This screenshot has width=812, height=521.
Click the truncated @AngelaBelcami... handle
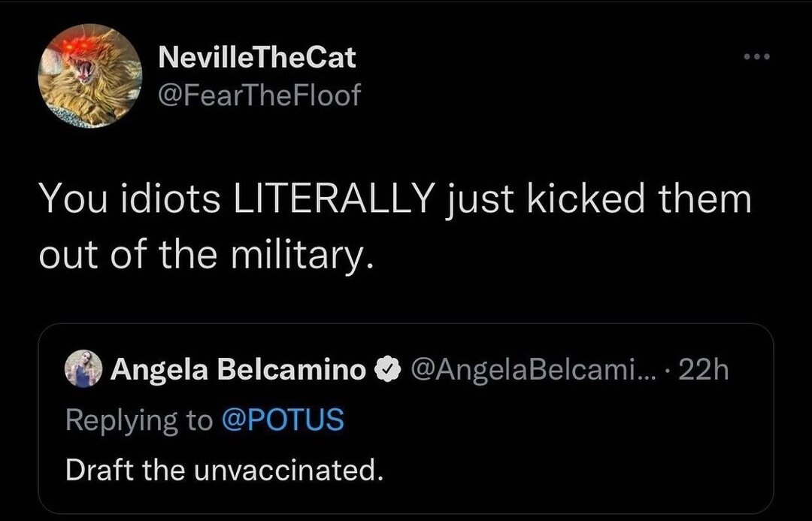pos(521,370)
